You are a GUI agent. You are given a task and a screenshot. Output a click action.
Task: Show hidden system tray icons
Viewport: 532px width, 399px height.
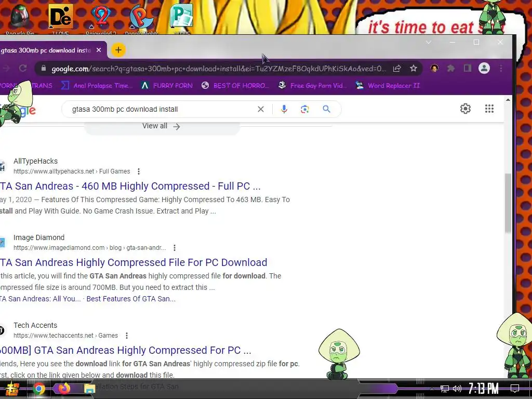click(432, 389)
